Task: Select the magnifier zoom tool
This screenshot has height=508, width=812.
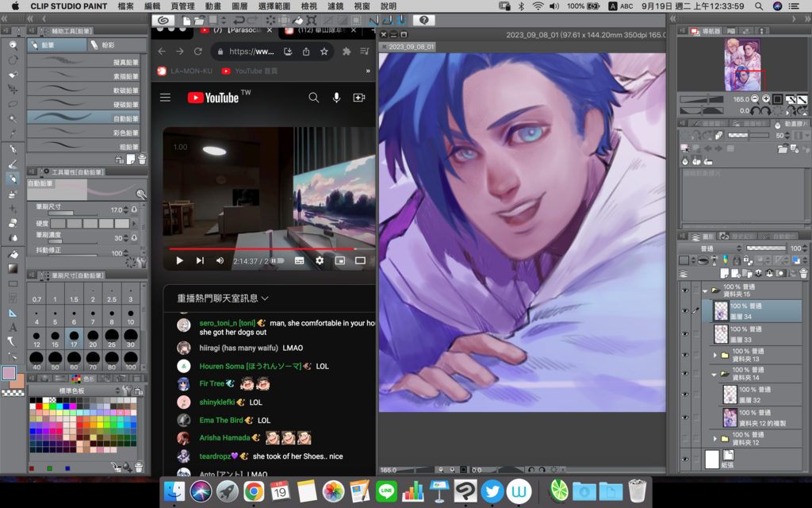Action: (13, 45)
